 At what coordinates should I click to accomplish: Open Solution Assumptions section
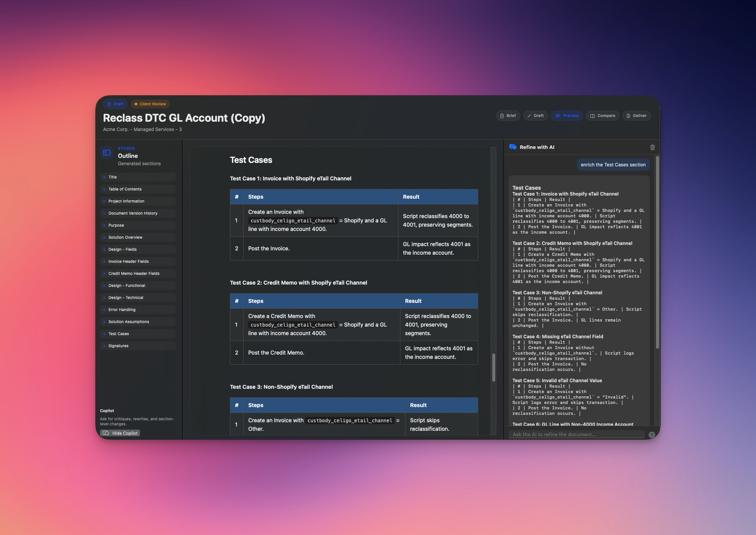point(138,322)
